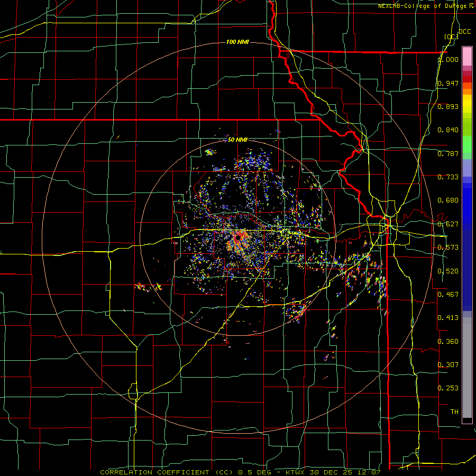Click the 0.413 legend value
Image resolution: width=476 pixels, height=476 pixels.
pos(448,318)
